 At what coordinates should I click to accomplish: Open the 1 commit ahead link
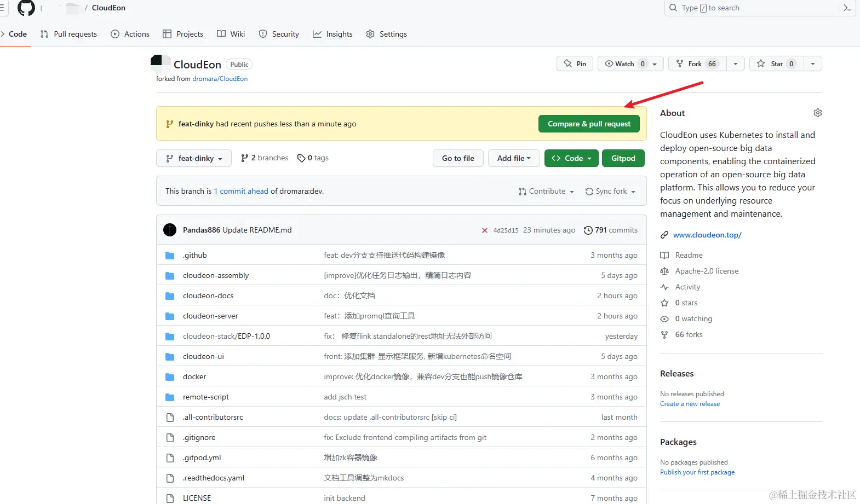(x=241, y=191)
